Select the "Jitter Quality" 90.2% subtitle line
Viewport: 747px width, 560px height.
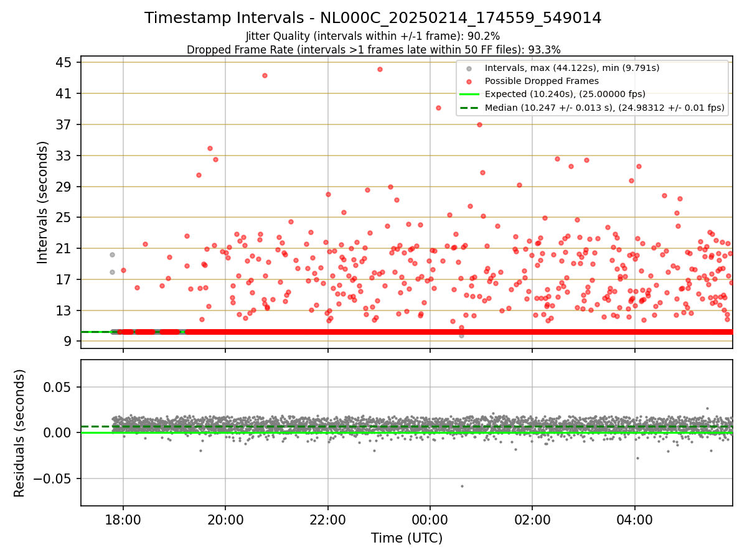[x=373, y=36]
